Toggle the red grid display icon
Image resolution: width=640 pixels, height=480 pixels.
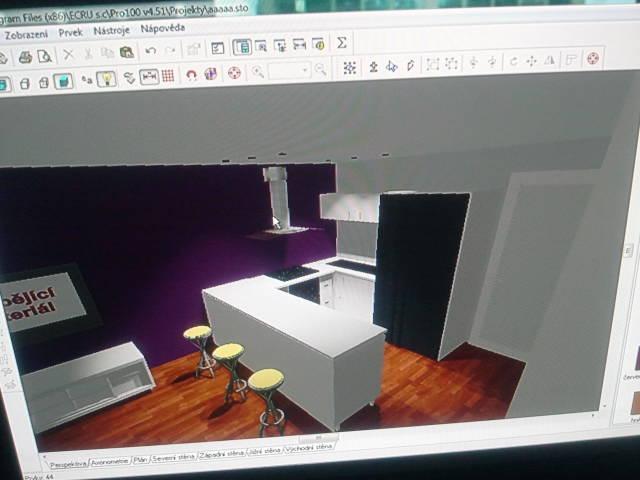point(168,76)
